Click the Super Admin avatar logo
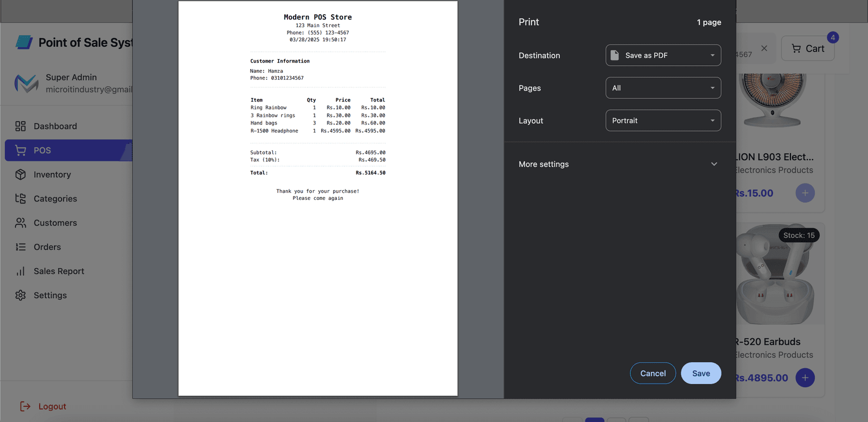Viewport: 868px width, 422px height. (x=27, y=83)
